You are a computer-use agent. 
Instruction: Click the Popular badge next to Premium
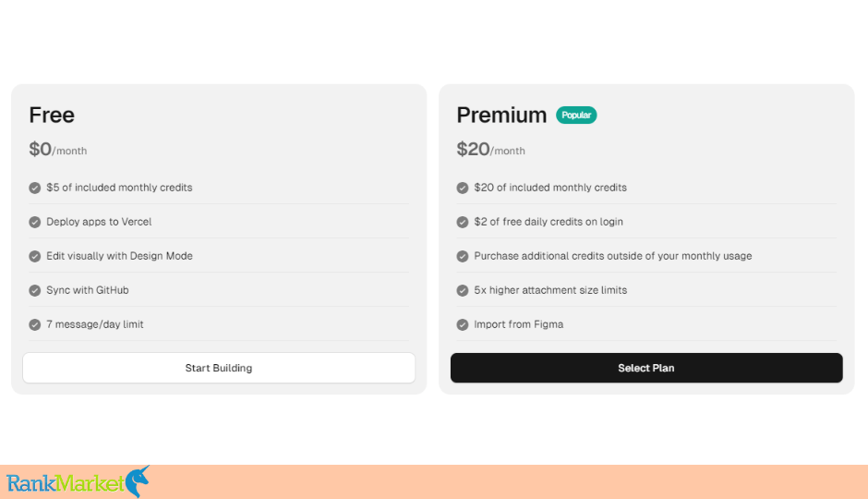[x=576, y=116]
